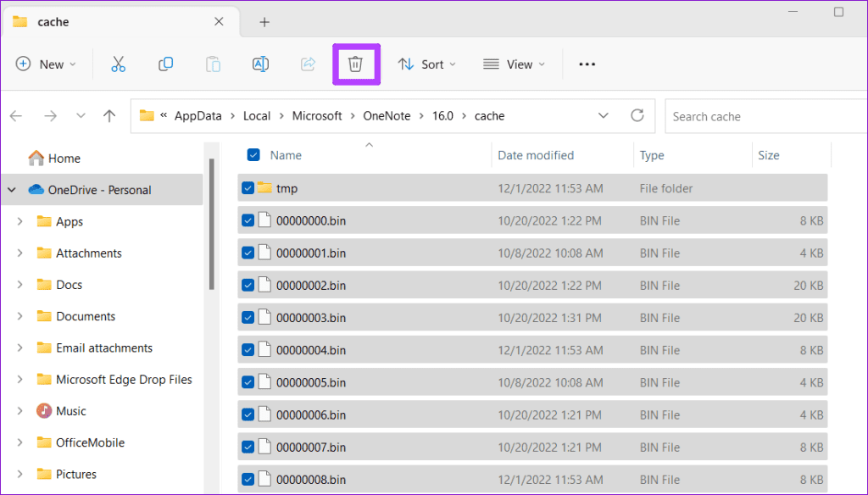This screenshot has height=495, width=868.
Task: Open the See more ellipsis menu
Action: tap(587, 64)
